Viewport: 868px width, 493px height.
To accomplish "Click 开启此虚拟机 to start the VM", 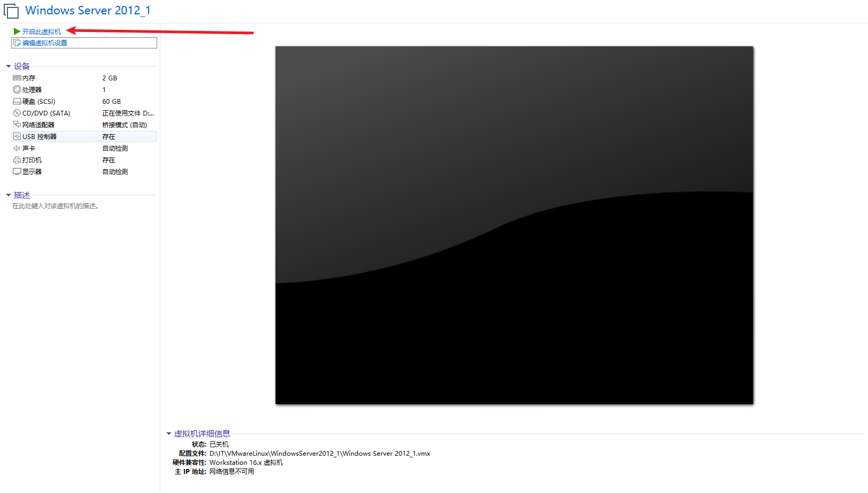I will (40, 31).
